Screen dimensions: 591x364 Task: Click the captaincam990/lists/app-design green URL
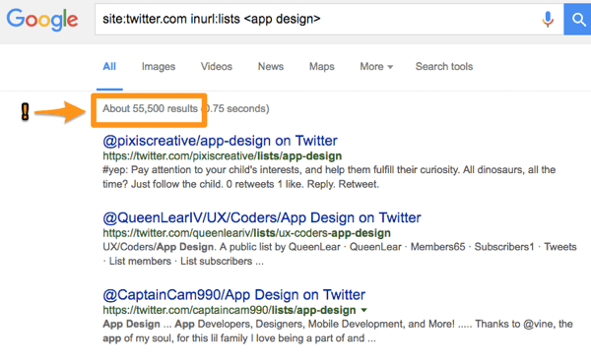click(230, 310)
